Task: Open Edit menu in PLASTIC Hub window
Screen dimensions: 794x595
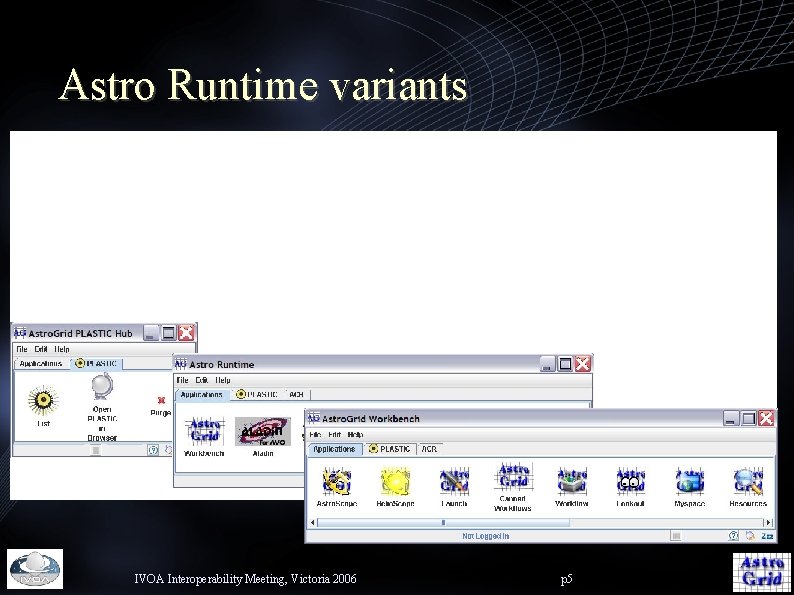Action: tap(41, 349)
